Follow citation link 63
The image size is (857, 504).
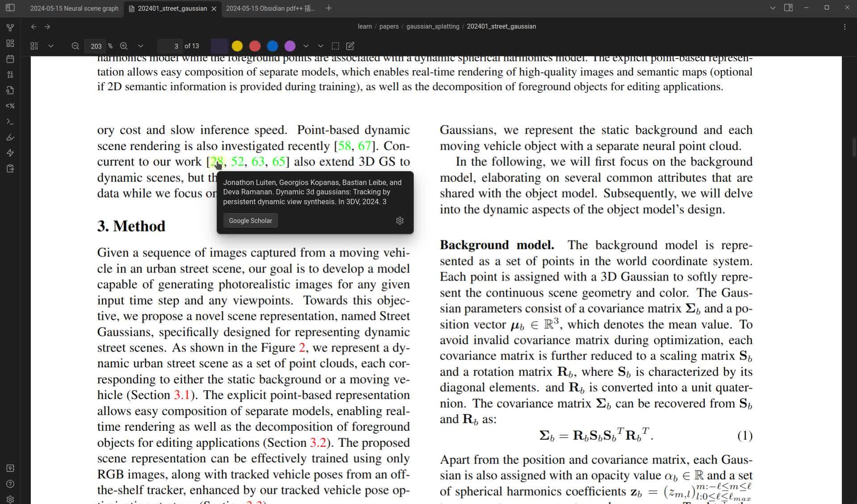tap(258, 162)
